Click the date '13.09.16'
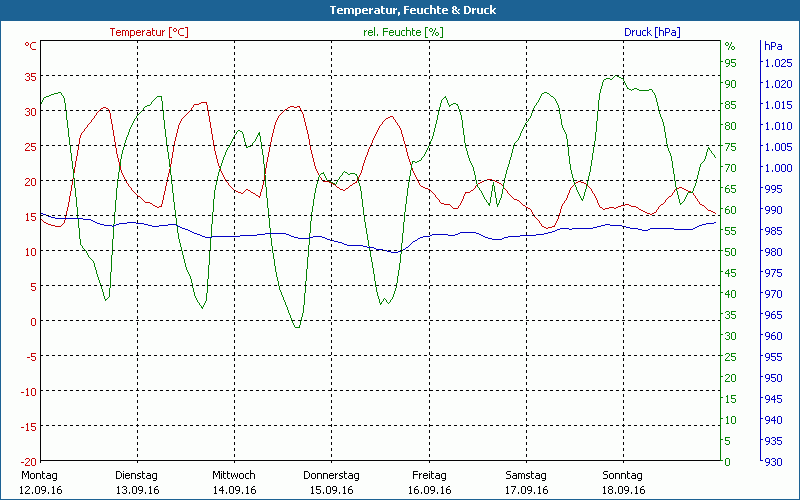Viewport: 800px width, 500px height. pyautogui.click(x=137, y=490)
